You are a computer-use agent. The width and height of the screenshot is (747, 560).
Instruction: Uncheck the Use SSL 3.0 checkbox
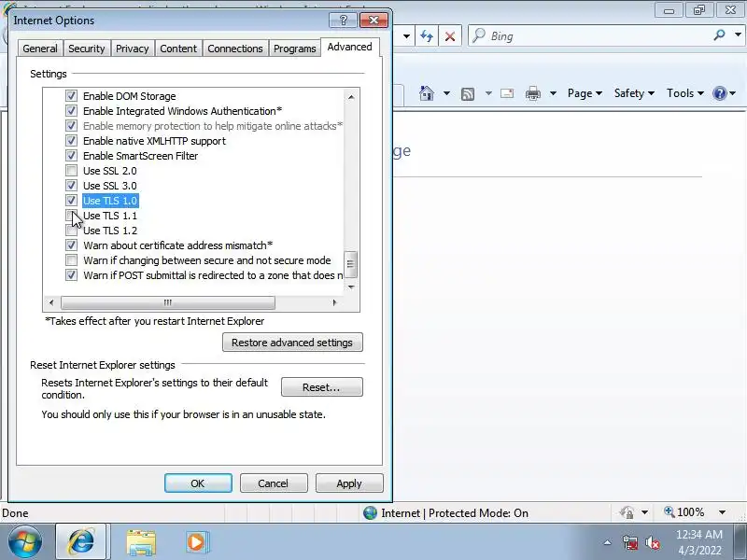coord(71,186)
